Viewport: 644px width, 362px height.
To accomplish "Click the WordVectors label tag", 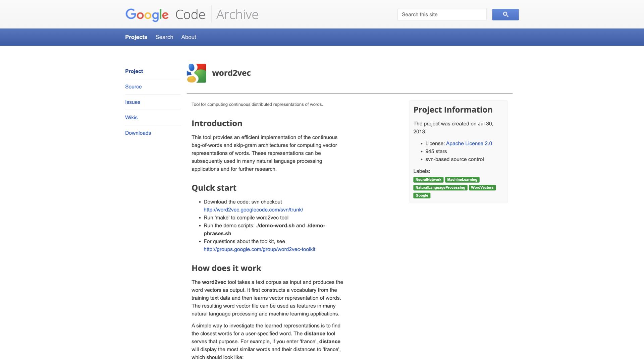I will pos(482,188).
